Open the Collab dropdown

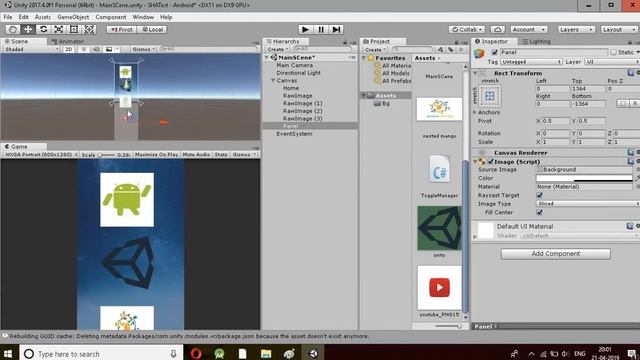467,29
